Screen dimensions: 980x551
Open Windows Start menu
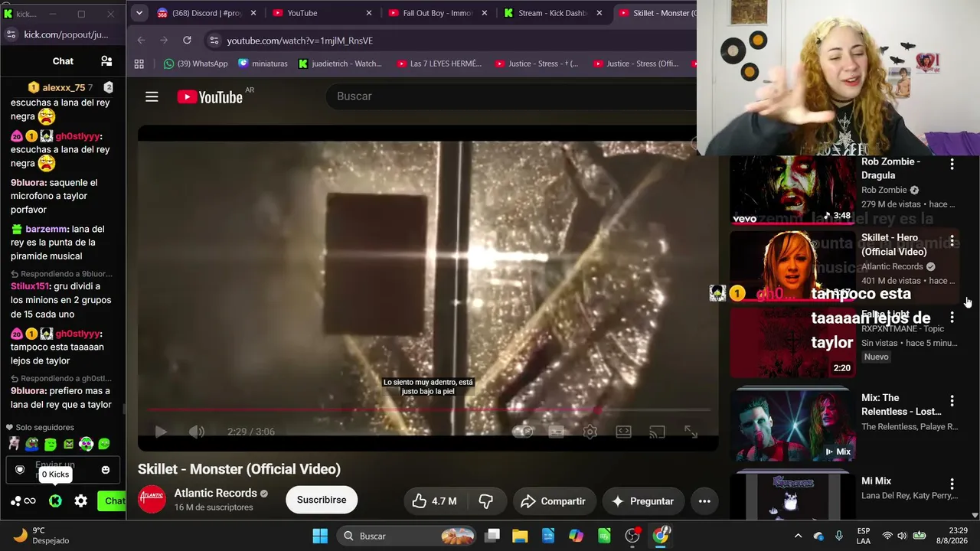(320, 536)
